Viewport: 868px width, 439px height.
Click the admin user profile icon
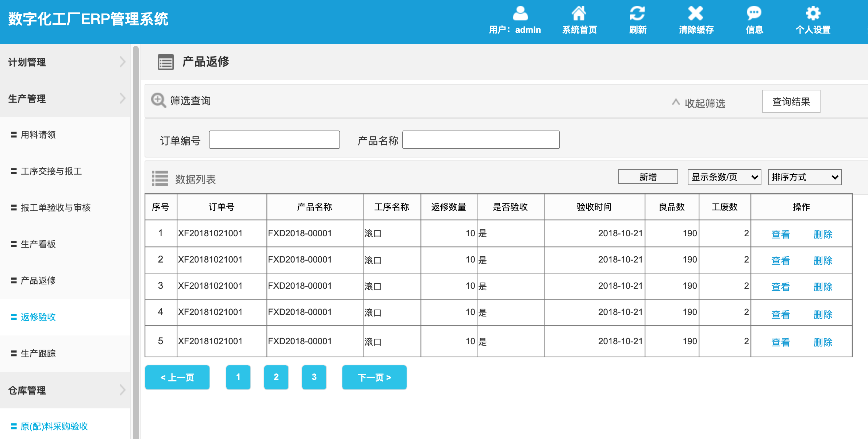(x=520, y=14)
